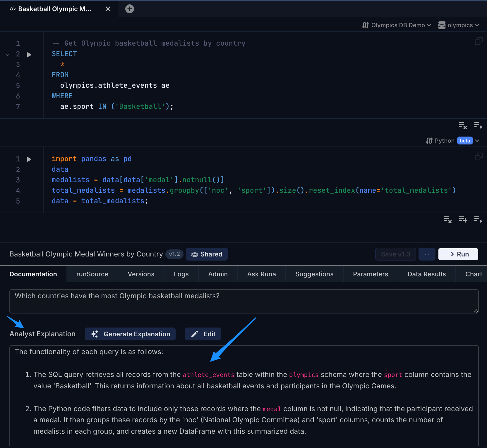This screenshot has width=487, height=448.
Task: Click the question description text field
Action: coord(243,301)
